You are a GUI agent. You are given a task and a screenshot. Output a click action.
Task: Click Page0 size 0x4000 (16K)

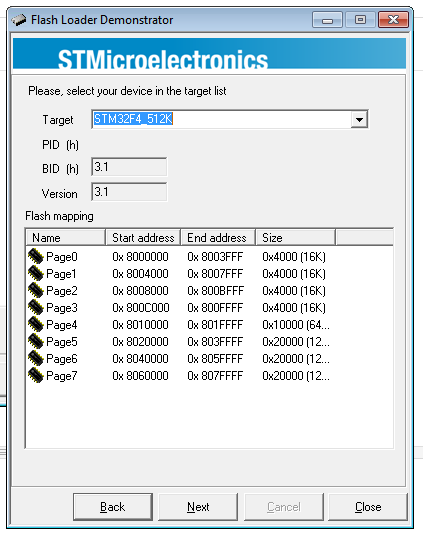[x=294, y=256]
